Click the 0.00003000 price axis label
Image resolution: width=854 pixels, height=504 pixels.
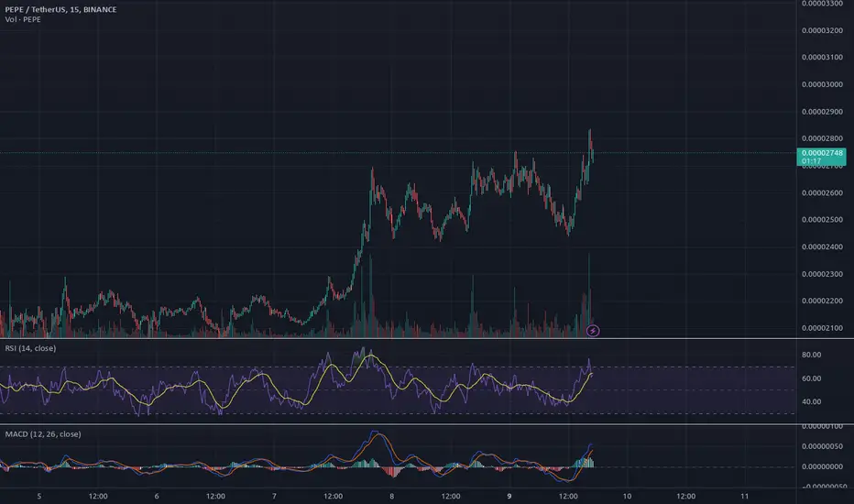point(822,84)
